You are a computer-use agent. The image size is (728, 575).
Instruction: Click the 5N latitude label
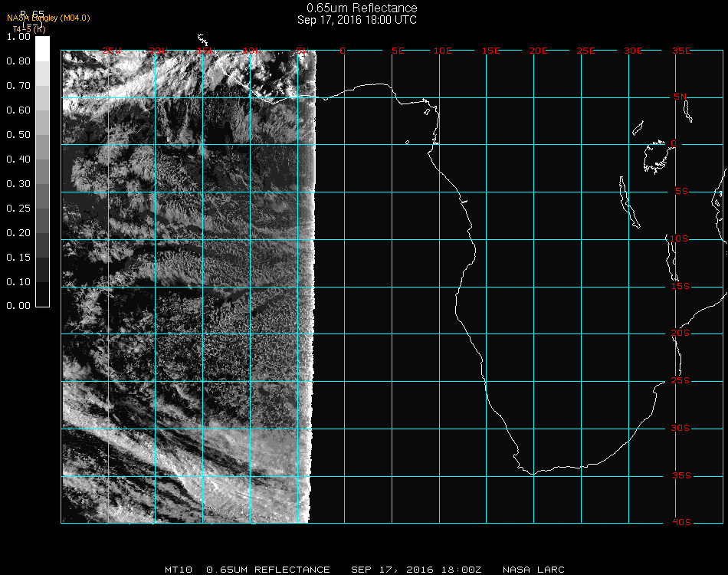680,97
